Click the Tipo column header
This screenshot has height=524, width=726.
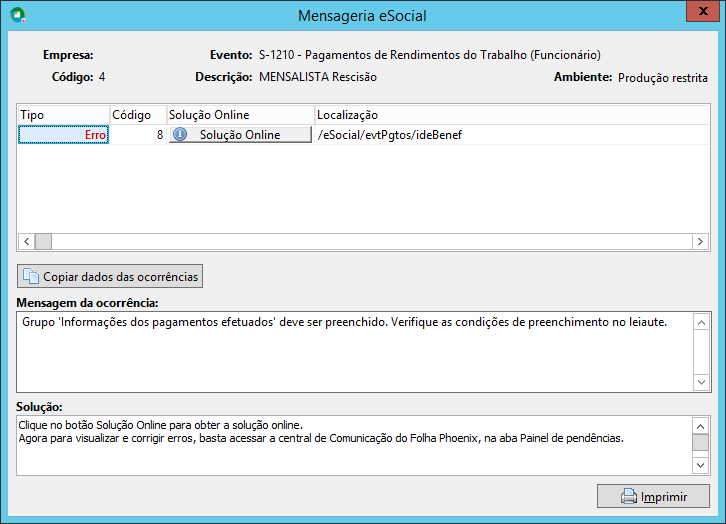pos(63,115)
